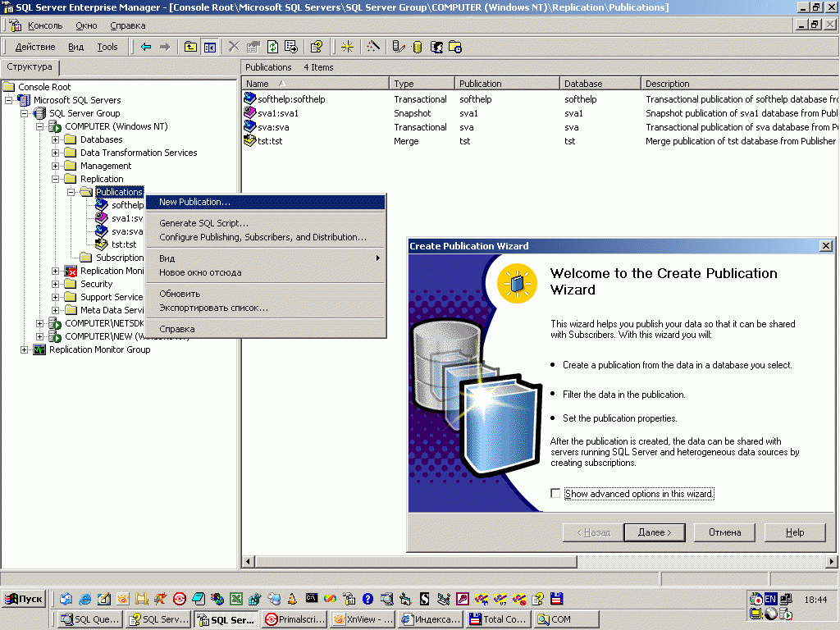Viewport: 840px width, 630px height.
Task: Select Console Root tree item
Action: point(44,87)
